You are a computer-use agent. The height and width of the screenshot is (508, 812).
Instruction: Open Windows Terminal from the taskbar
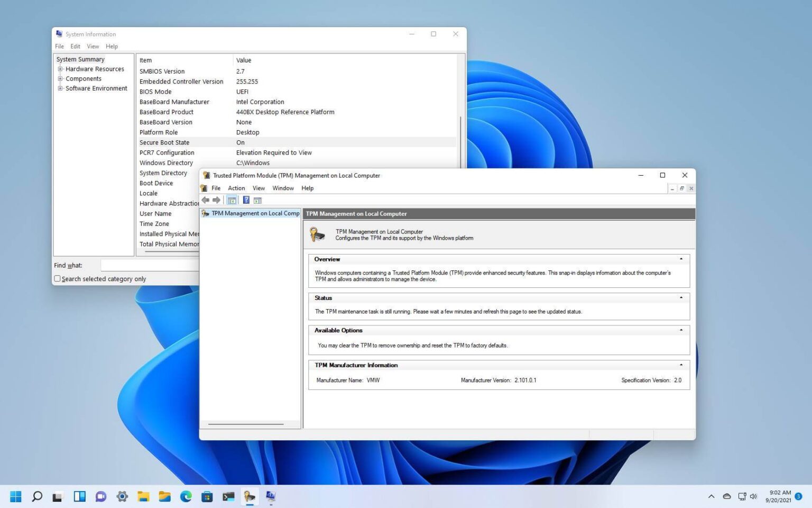(x=228, y=496)
